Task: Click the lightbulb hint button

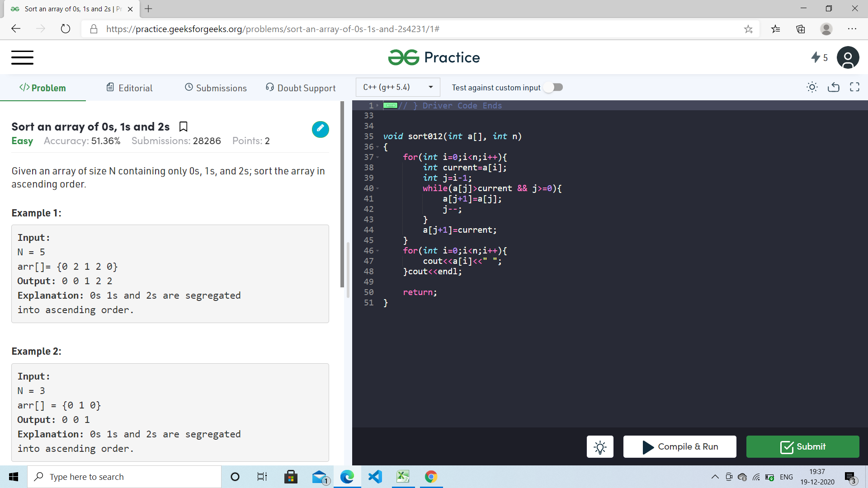Action: [x=600, y=447]
